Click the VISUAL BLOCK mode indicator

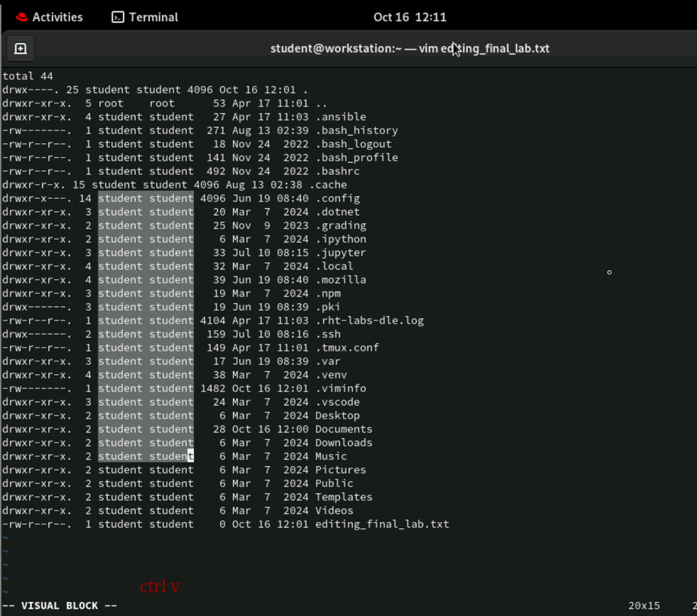coord(59,606)
